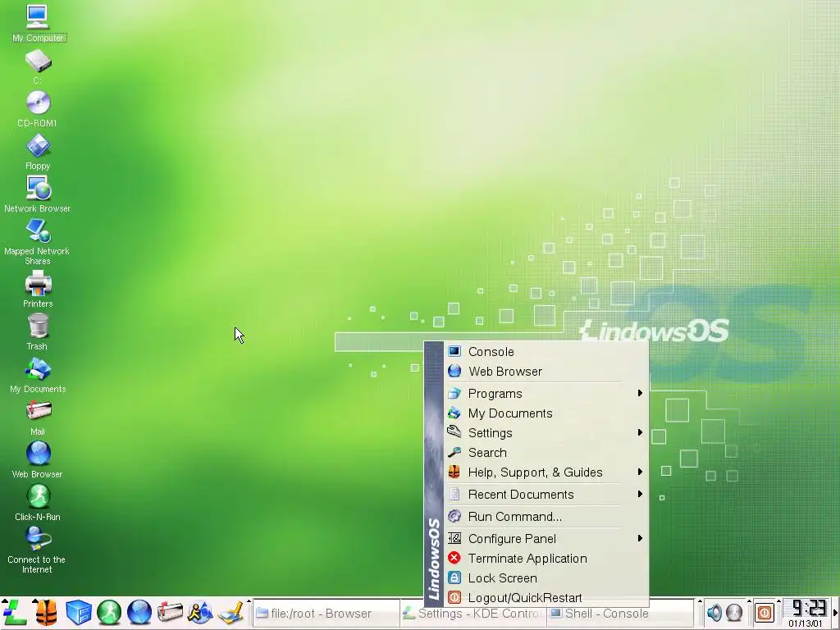Click the green running man icon in panel
Screen dimensions: 840x630
click(x=109, y=614)
